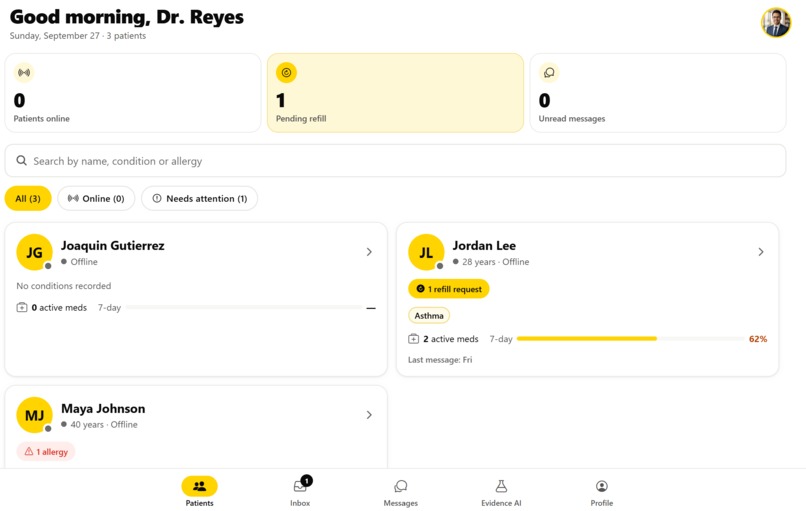Click "Sunday, September 27 · 3 patients" subtitle
The image size is (806, 511).
(78, 35)
